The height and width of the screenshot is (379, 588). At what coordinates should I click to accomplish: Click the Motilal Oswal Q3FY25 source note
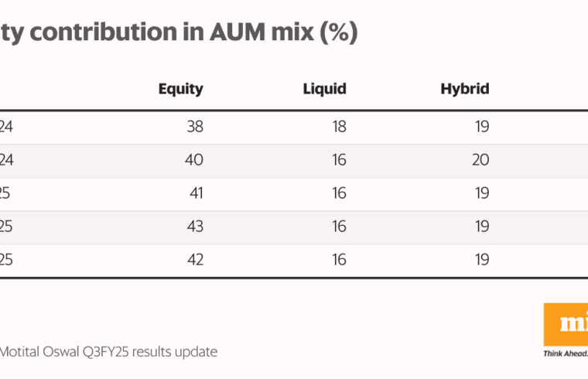click(108, 352)
